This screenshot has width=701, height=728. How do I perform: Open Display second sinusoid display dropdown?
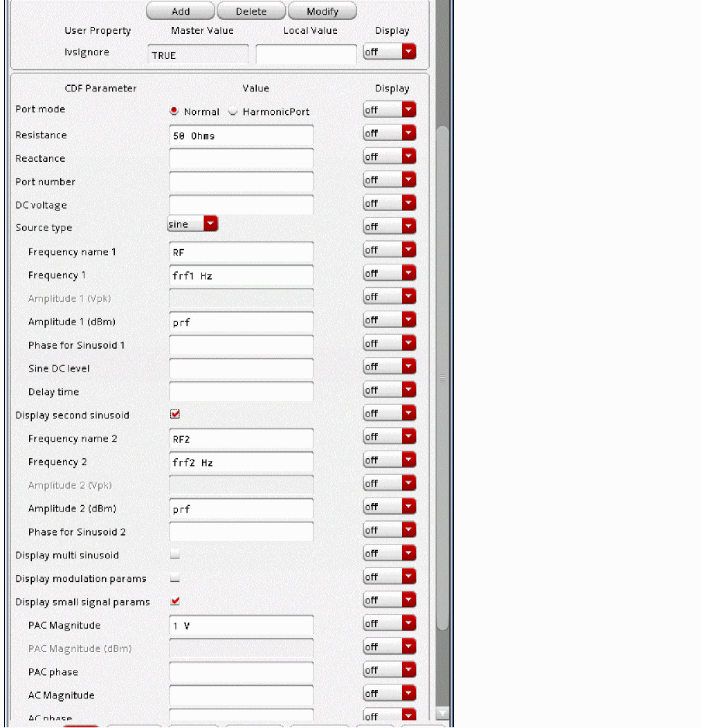pyautogui.click(x=390, y=412)
